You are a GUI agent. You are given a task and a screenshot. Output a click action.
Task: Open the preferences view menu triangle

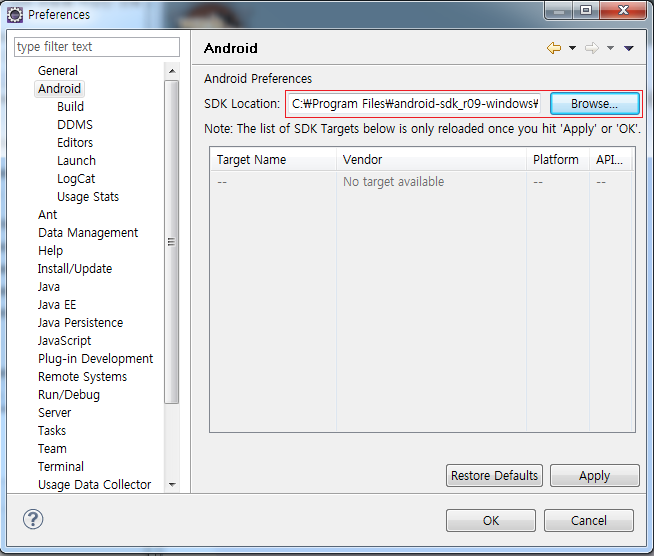pos(629,48)
